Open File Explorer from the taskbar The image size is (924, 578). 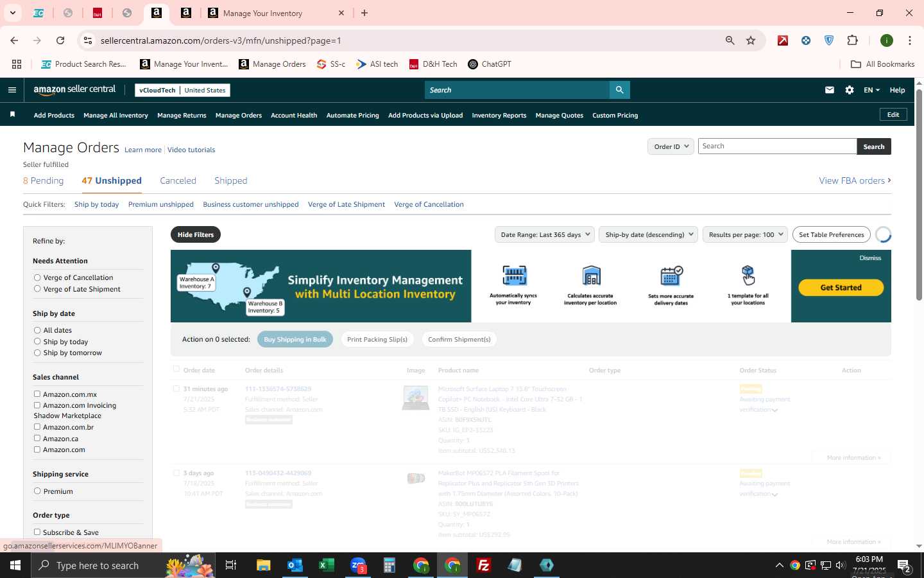click(264, 565)
